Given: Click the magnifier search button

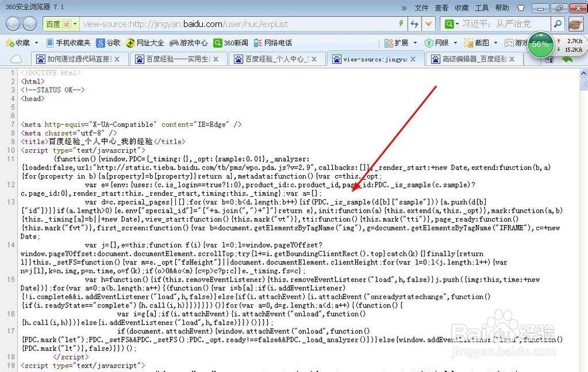Looking at the screenshot, I should coord(557,24).
